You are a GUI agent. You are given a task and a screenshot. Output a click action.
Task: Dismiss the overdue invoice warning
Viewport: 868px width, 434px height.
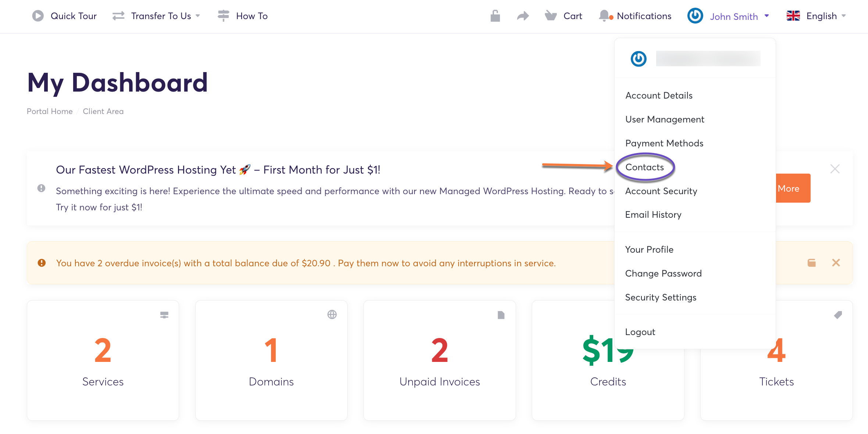click(836, 263)
